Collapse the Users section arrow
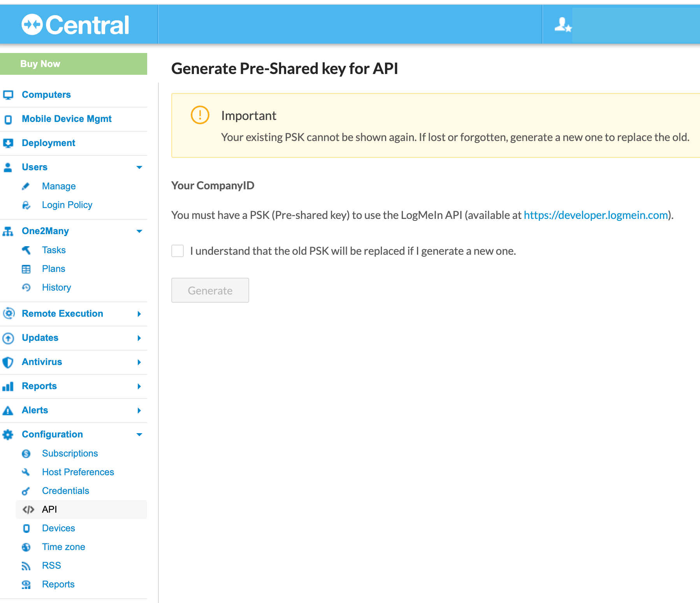The width and height of the screenshot is (700, 603). coord(139,167)
